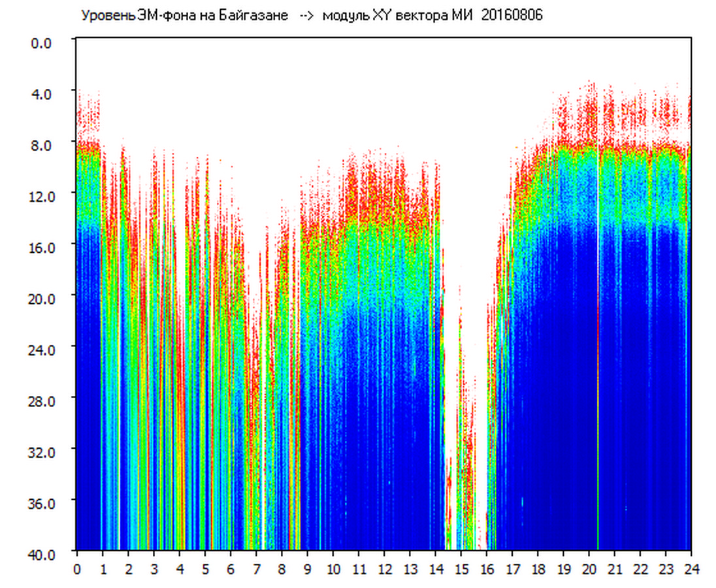
Task: Click hour 0 on the horizontal axis
Action: tap(77, 569)
